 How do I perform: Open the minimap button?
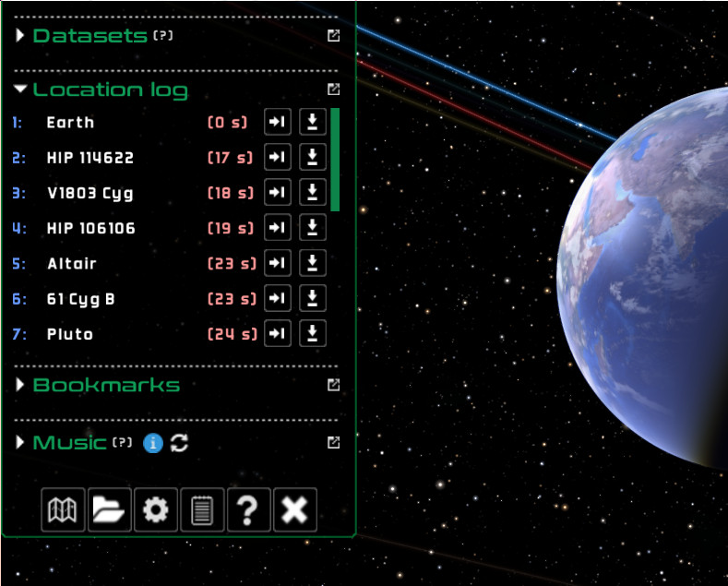click(63, 509)
